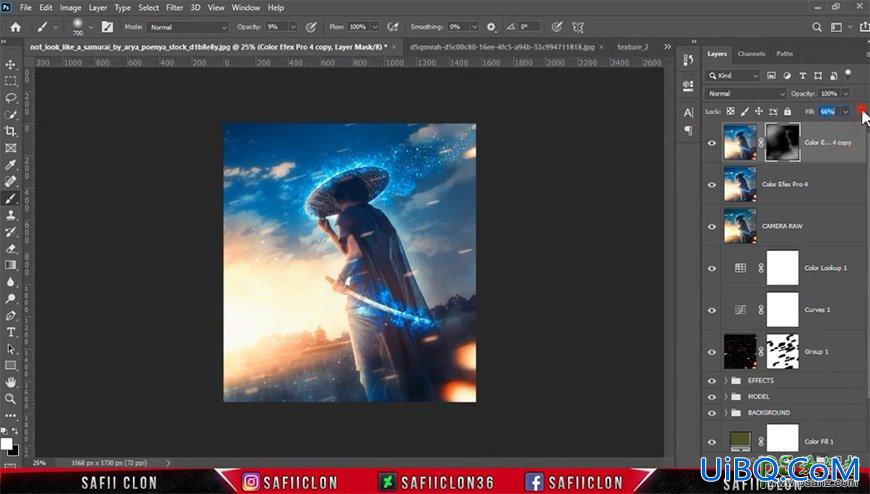Viewport: 870px width, 494px height.
Task: Select the Horizontal Type tool
Action: click(10, 332)
